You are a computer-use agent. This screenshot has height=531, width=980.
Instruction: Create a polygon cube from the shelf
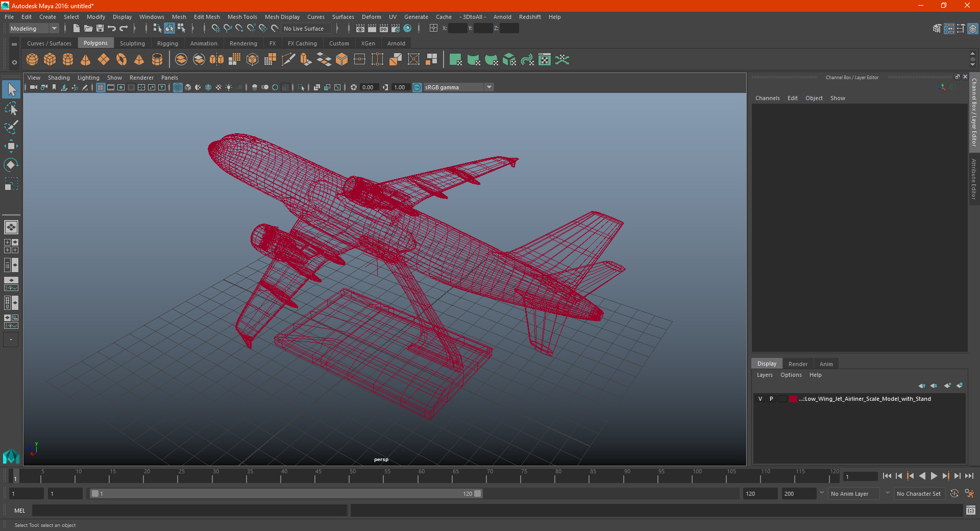pyautogui.click(x=50, y=60)
